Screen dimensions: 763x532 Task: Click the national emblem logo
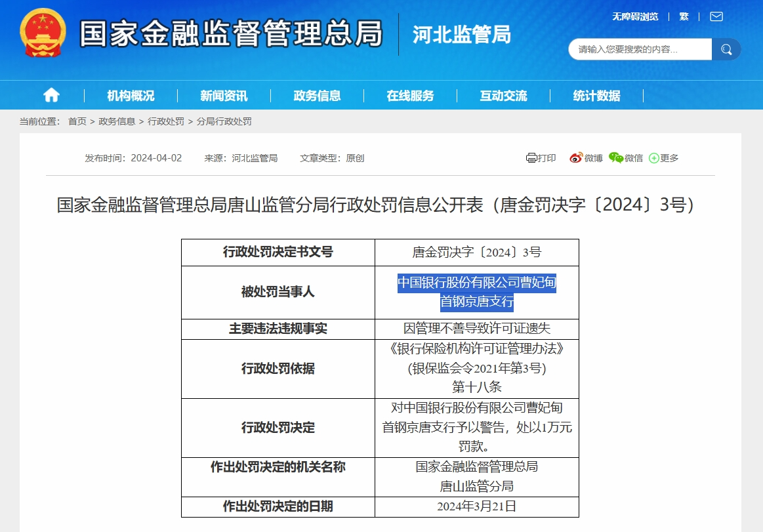click(x=43, y=33)
